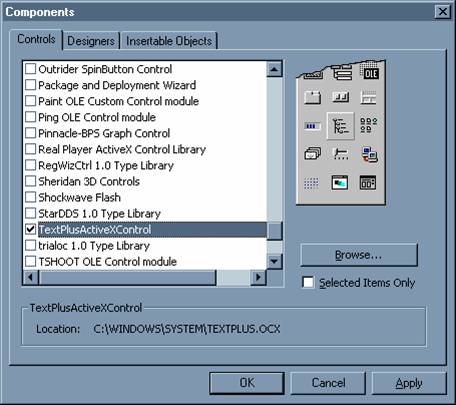456x405 pixels.
Task: Switch to the Designers tab
Action: click(91, 41)
